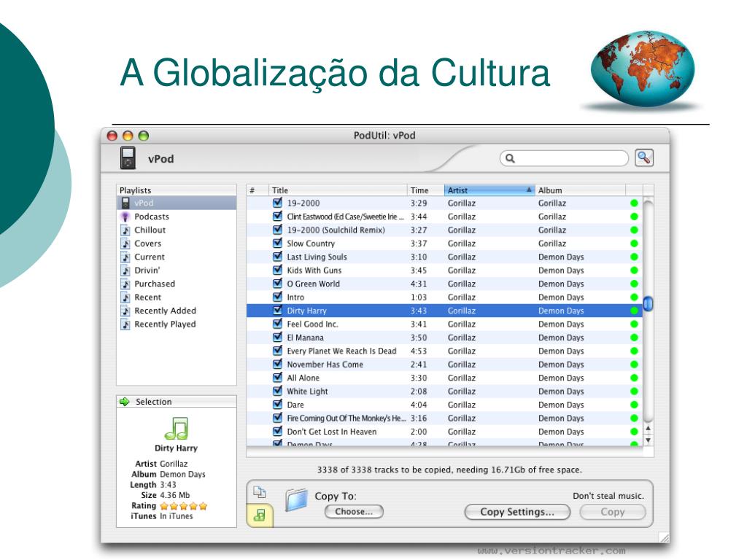Uncheck the Feel Good Inc. checkbox

pyautogui.click(x=277, y=323)
